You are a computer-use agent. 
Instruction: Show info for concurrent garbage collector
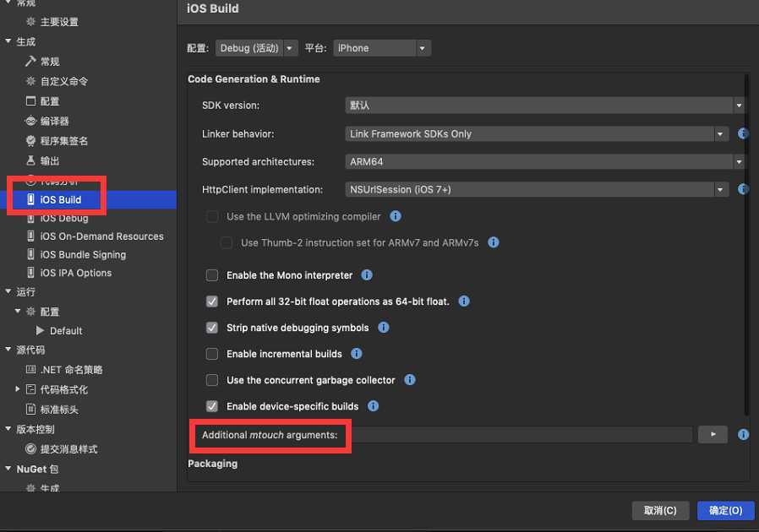coord(410,380)
